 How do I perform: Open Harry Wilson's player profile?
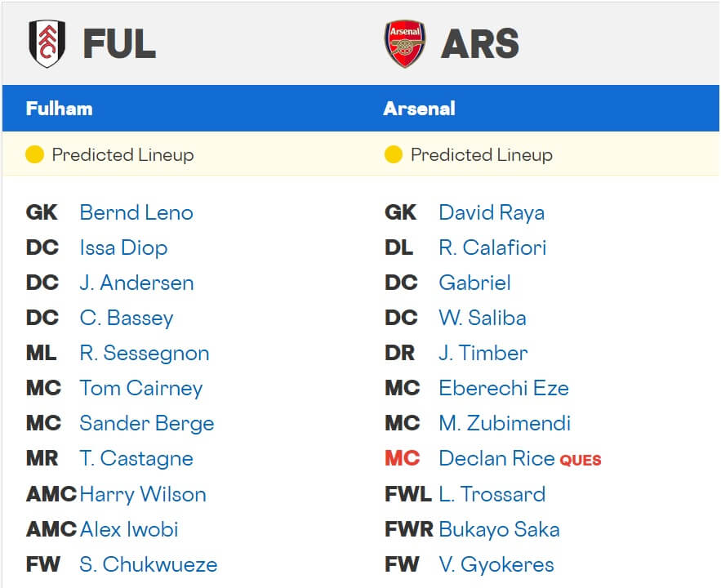tap(143, 493)
